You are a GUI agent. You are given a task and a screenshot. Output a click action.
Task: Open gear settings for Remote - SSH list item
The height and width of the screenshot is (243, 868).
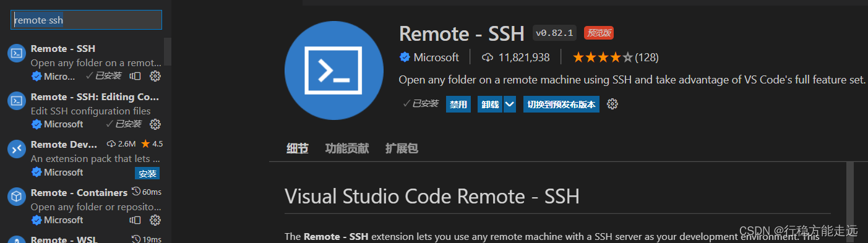point(155,76)
